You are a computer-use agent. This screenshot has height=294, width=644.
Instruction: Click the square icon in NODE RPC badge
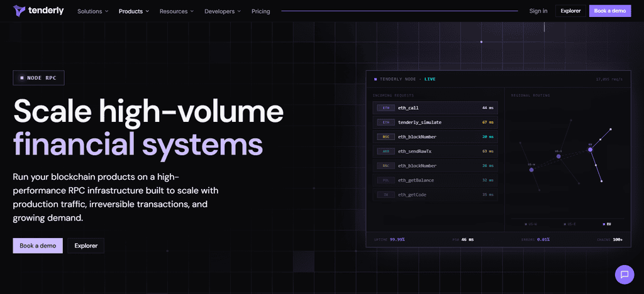pos(22,78)
